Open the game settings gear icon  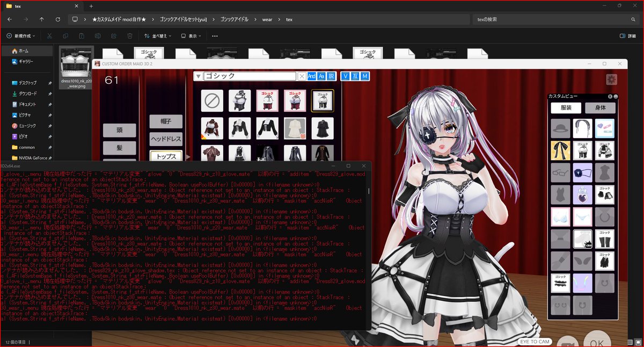pos(611,79)
